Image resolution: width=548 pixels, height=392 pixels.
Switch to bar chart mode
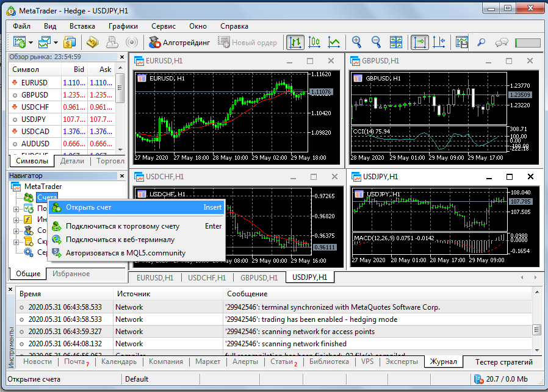[295, 42]
